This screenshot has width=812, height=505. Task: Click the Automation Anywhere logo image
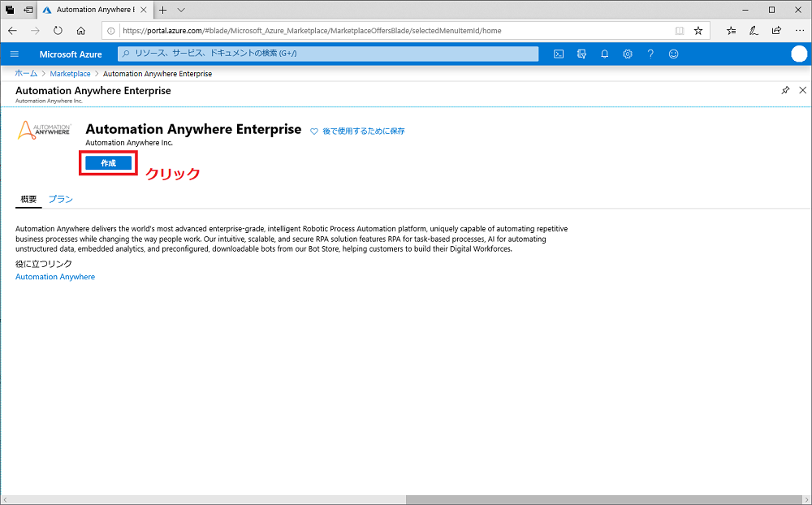[44, 131]
